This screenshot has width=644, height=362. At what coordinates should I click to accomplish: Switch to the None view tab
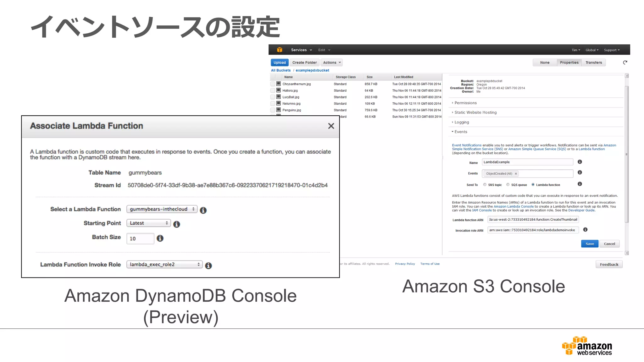(x=545, y=63)
